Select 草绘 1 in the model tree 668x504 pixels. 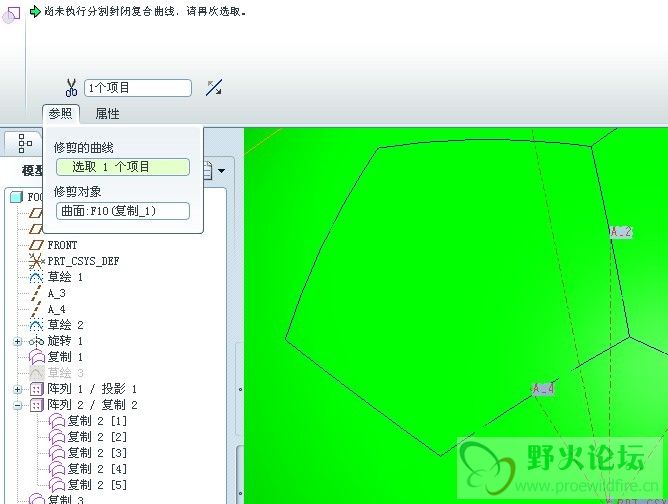coord(65,277)
